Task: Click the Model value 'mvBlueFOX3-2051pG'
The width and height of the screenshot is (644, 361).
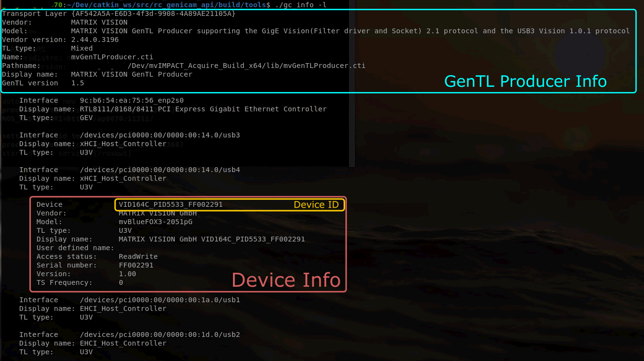Action: [x=155, y=222]
